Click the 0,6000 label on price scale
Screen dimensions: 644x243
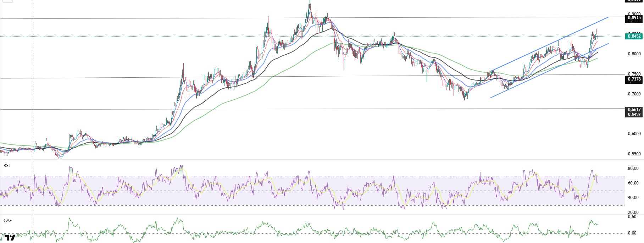click(x=634, y=134)
